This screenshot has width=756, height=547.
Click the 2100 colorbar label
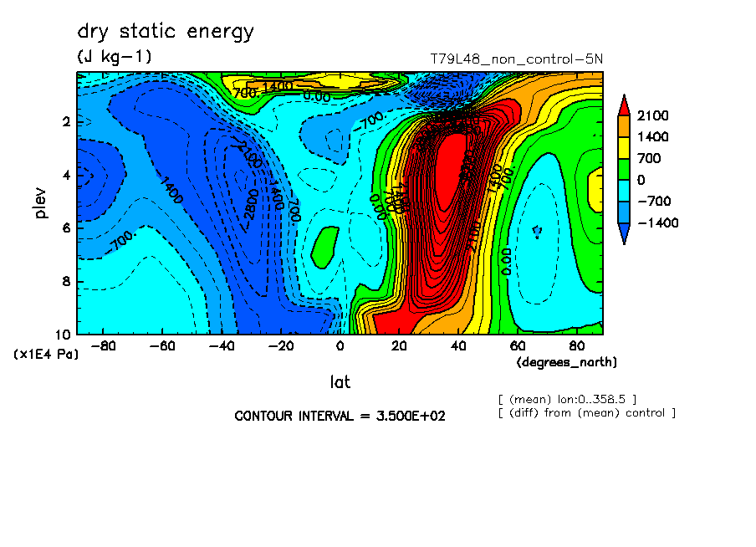652,115
